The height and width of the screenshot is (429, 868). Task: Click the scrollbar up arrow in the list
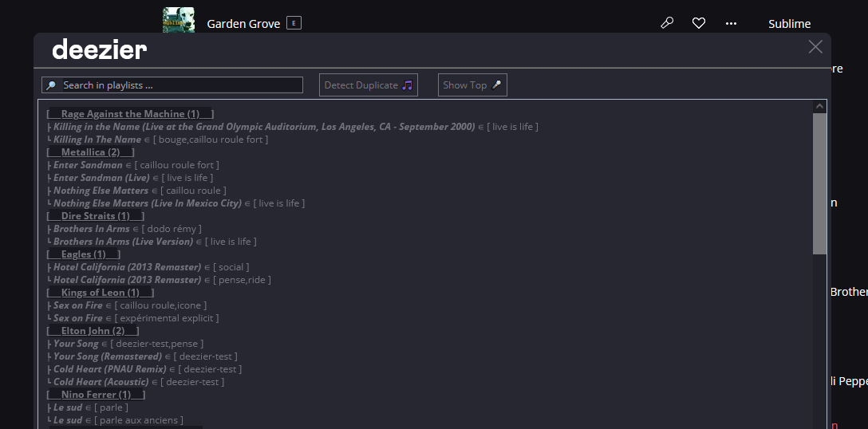tap(819, 106)
